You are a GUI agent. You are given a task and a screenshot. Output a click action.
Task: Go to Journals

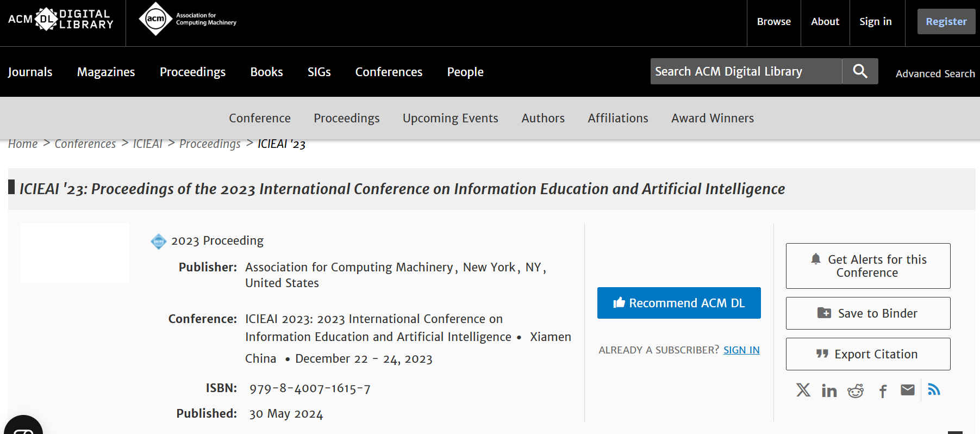pyautogui.click(x=30, y=72)
